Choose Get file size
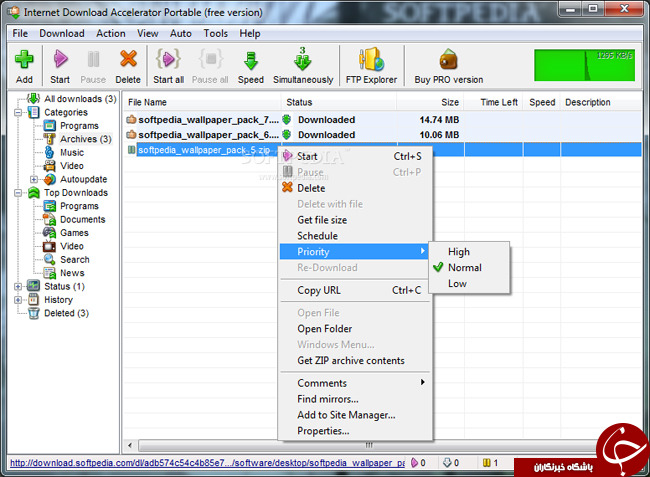Image resolution: width=650 pixels, height=477 pixels. click(355, 220)
